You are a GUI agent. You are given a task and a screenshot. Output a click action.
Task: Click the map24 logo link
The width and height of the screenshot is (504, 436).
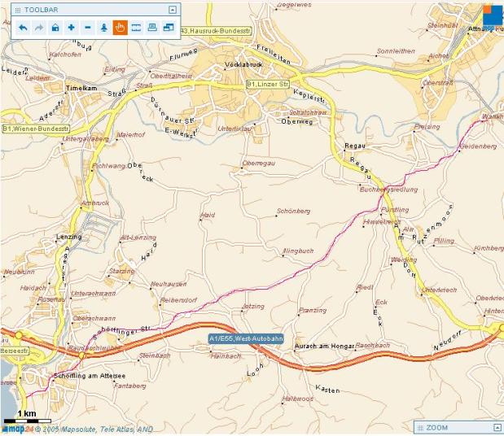(16, 428)
